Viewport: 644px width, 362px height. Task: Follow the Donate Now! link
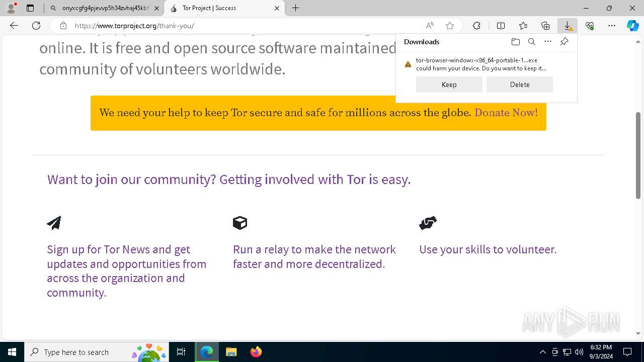506,113
